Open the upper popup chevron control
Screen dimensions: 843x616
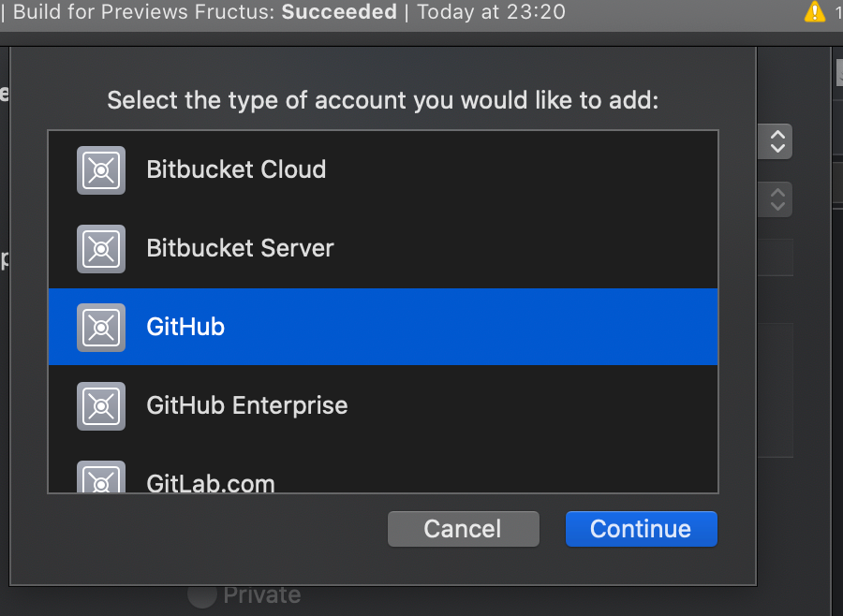coord(775,141)
